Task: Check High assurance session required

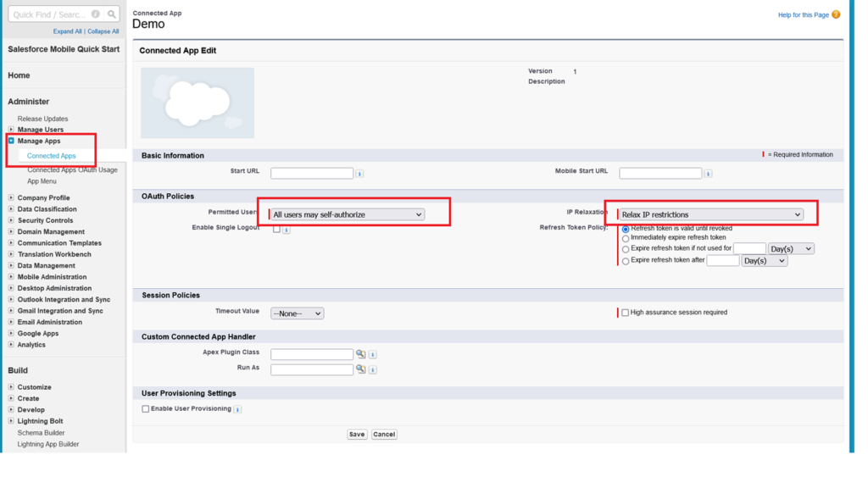Action: (x=625, y=313)
